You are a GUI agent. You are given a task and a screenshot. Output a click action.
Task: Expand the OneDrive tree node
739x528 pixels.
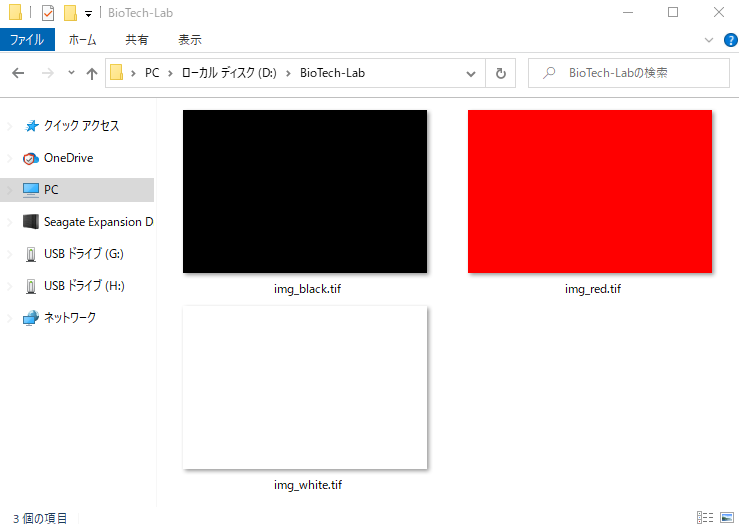coord(9,158)
